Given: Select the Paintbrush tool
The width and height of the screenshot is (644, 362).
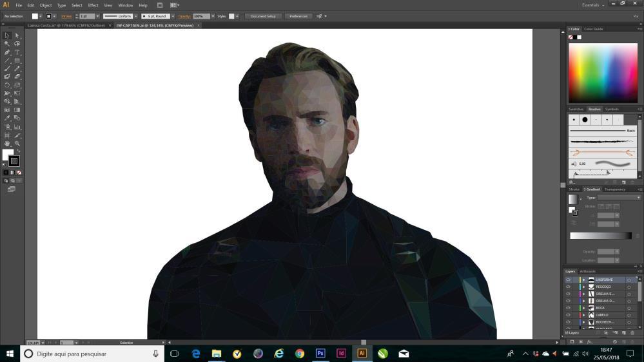Looking at the screenshot, I should pyautogui.click(x=7, y=68).
